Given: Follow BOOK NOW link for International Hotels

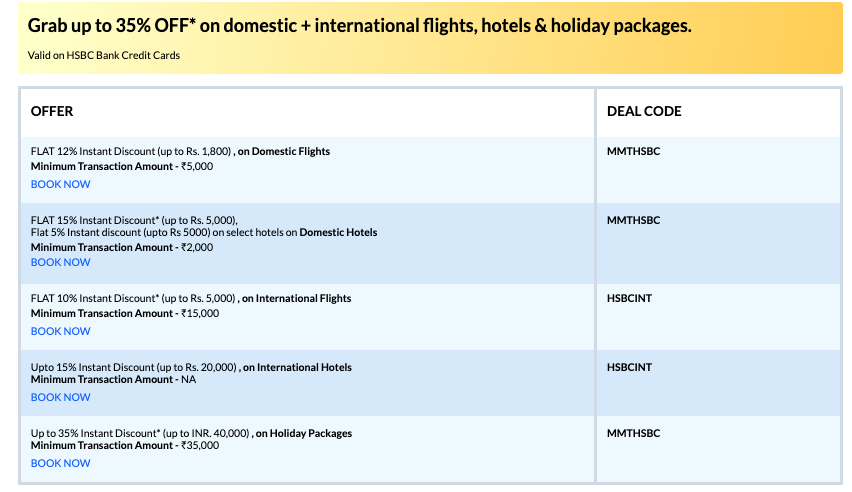Looking at the screenshot, I should click(60, 397).
